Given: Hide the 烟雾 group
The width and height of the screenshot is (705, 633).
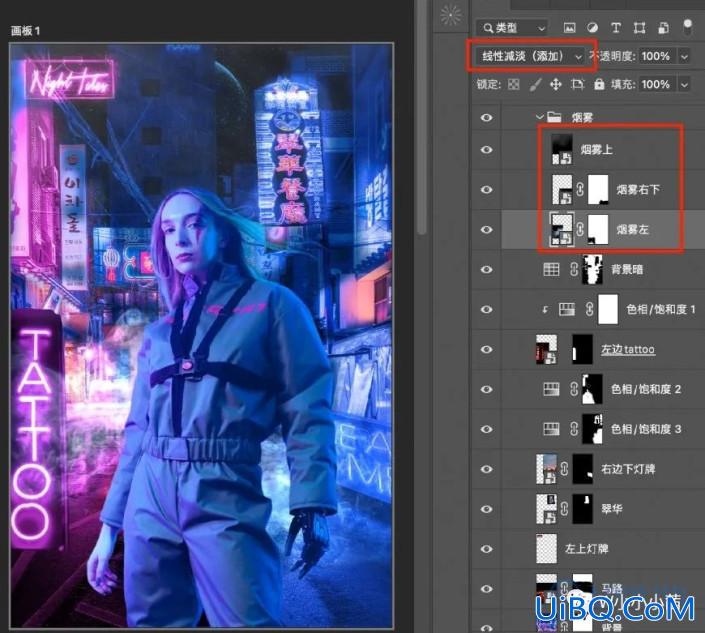Looking at the screenshot, I should tap(486, 117).
